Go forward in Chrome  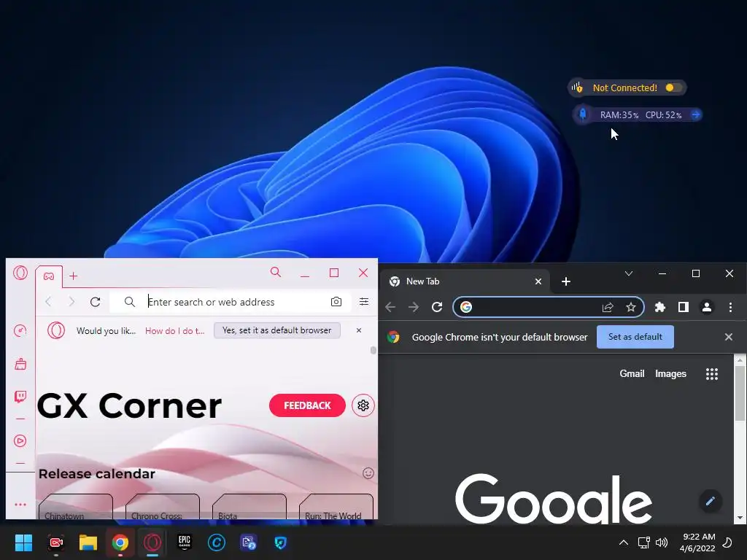[414, 307]
